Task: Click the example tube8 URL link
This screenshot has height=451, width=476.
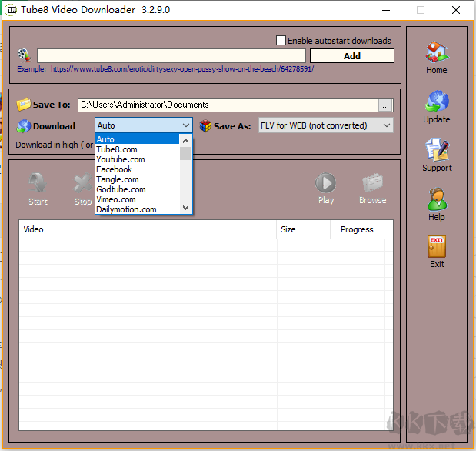Action: [182, 69]
